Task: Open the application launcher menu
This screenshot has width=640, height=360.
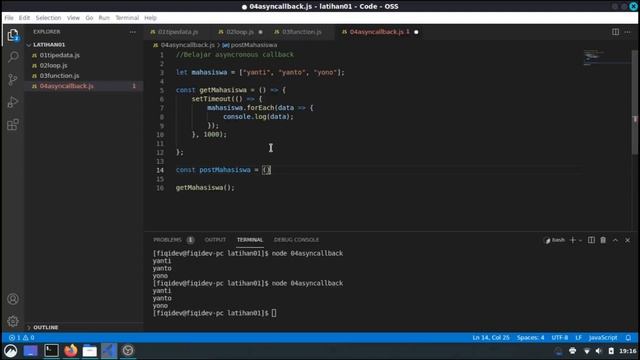Action: [11, 351]
